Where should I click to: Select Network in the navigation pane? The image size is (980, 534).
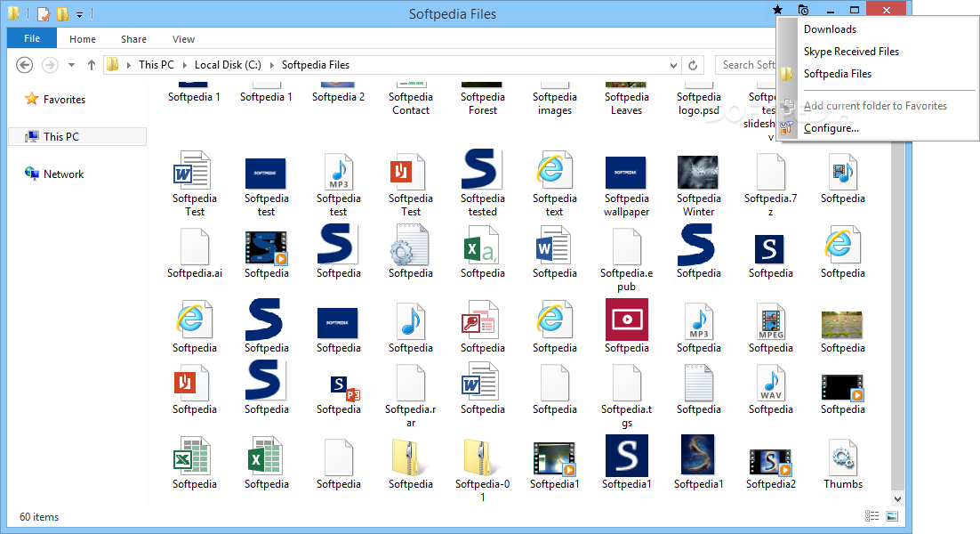tap(64, 174)
